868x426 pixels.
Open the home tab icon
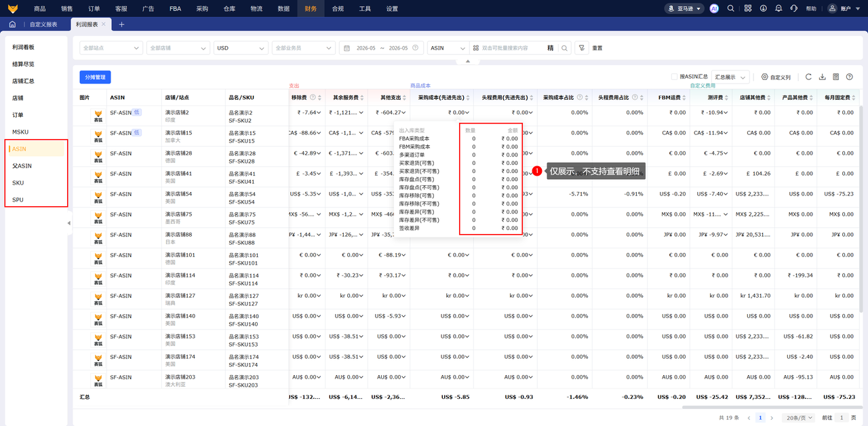tap(12, 24)
